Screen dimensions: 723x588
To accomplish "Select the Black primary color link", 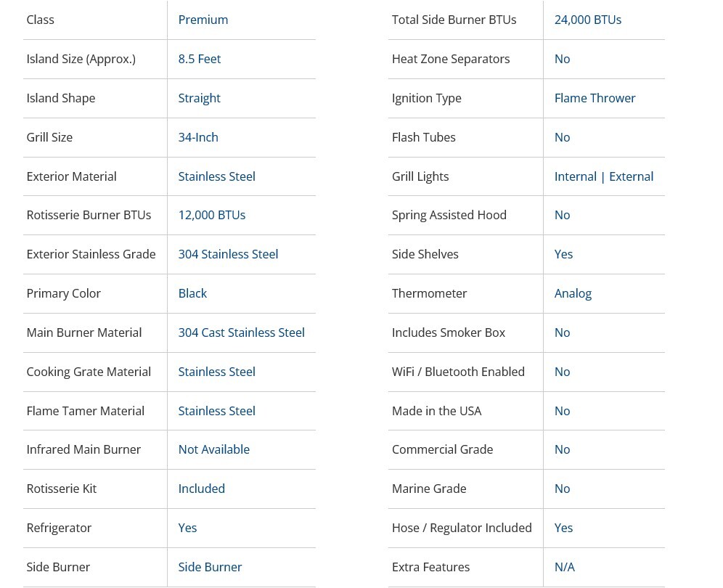I will 192,293.
